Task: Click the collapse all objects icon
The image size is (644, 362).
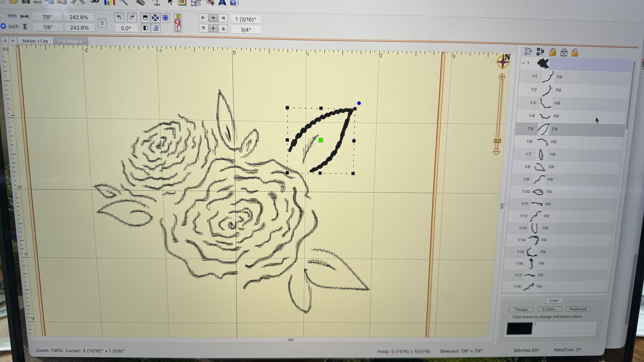Action: pyautogui.click(x=540, y=52)
